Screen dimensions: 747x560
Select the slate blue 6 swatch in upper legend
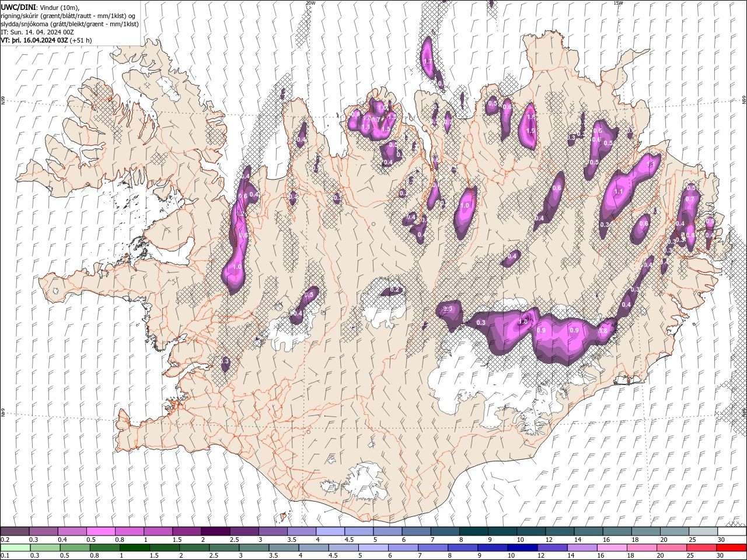416,531
